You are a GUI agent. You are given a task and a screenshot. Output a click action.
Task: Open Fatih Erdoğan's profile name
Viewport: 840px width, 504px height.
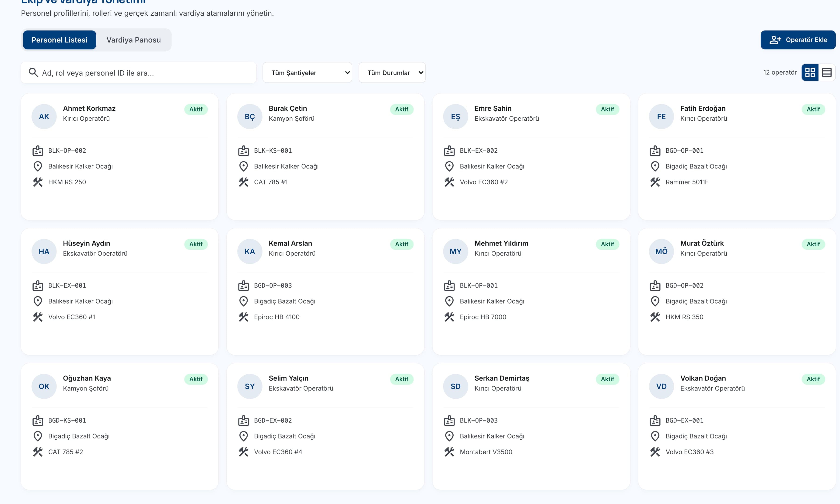[703, 108]
